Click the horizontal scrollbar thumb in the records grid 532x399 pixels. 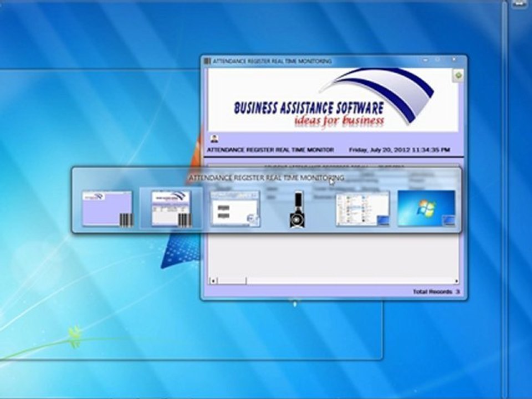point(232,280)
